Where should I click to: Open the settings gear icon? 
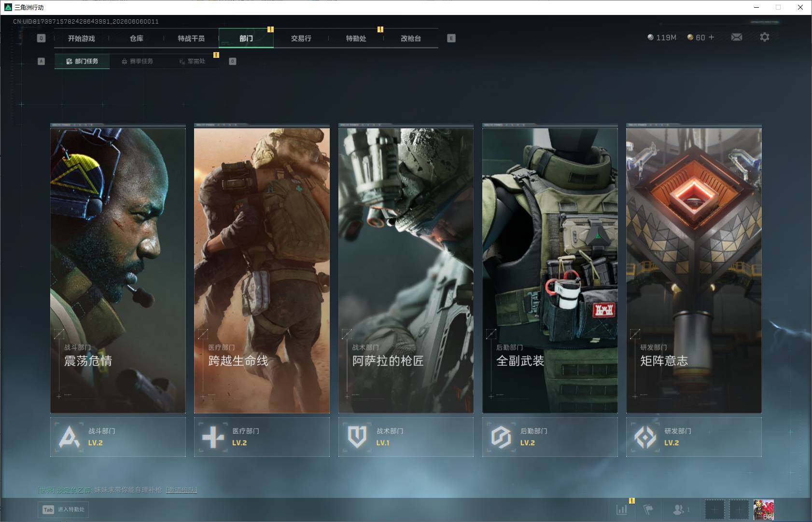765,37
